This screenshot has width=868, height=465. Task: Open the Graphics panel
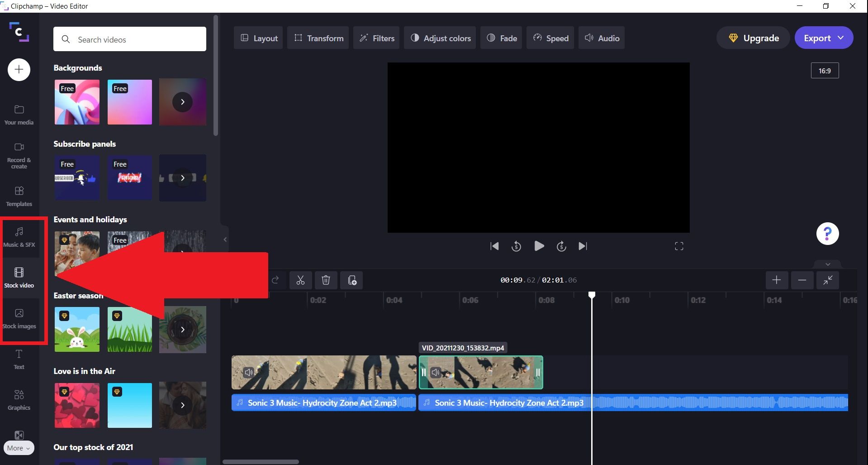coord(19,400)
